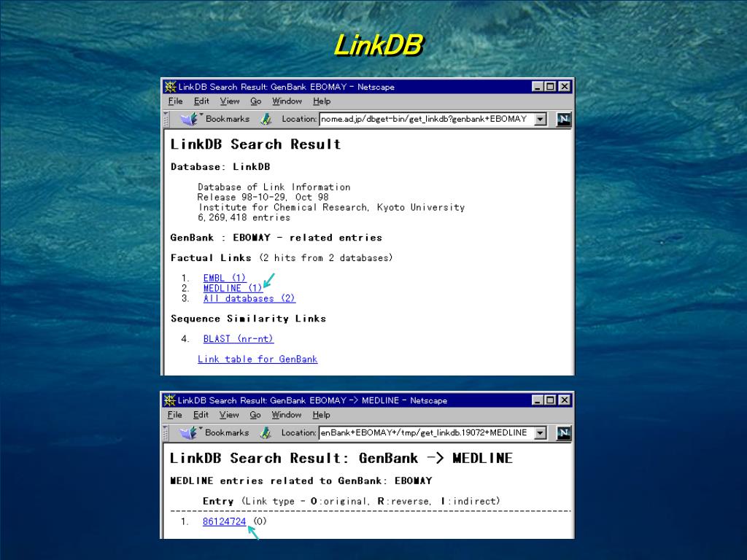This screenshot has width=747, height=560.
Task: Click 'Database of Link Information' text
Action: point(274,187)
